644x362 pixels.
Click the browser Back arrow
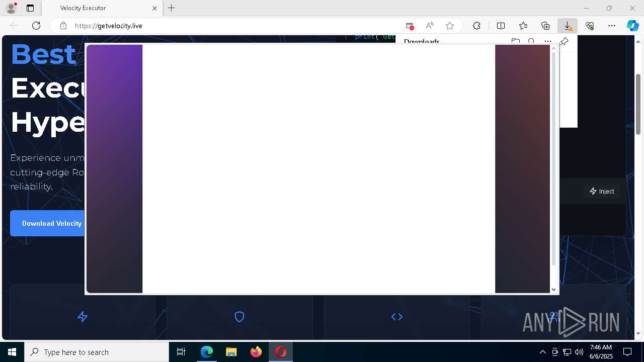[x=14, y=26]
